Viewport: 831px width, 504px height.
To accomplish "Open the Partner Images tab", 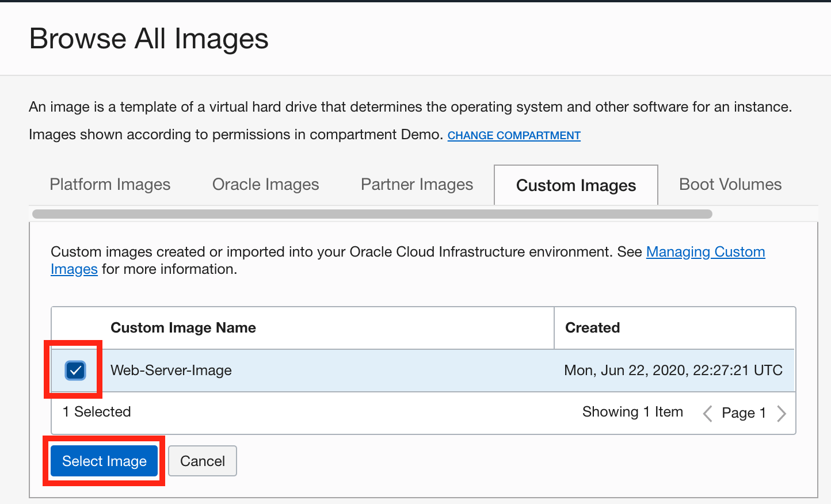I will pyautogui.click(x=417, y=185).
